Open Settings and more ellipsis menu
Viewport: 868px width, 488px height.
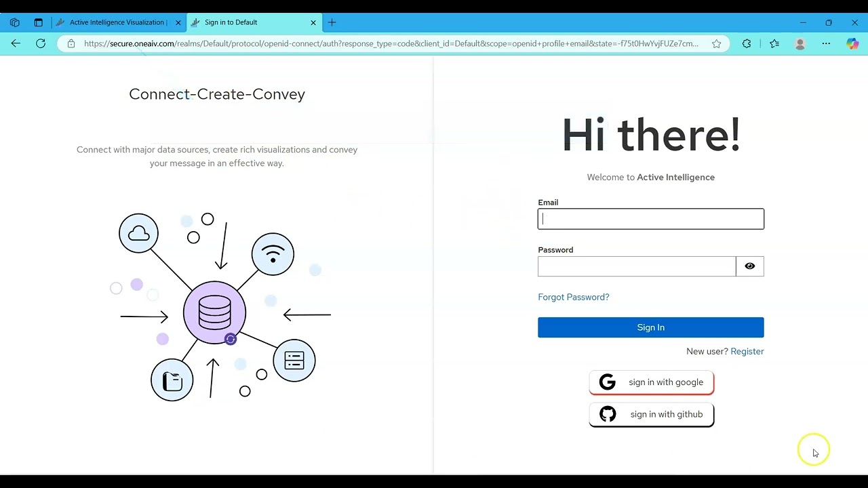(x=826, y=43)
